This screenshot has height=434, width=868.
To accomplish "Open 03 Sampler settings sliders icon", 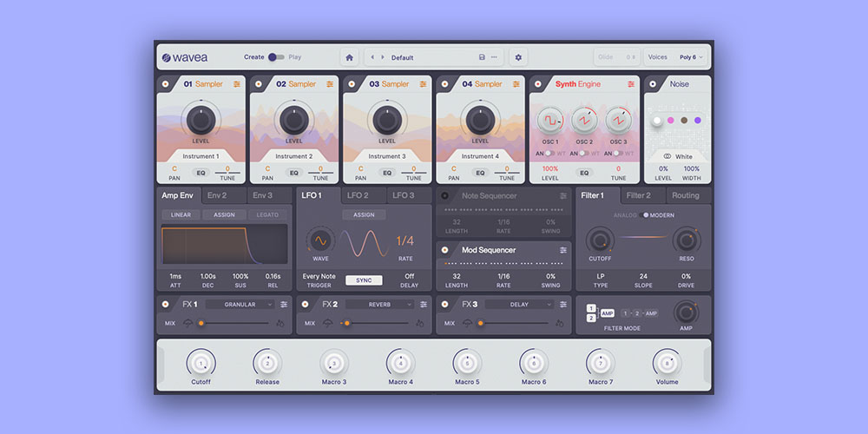I will tap(423, 84).
